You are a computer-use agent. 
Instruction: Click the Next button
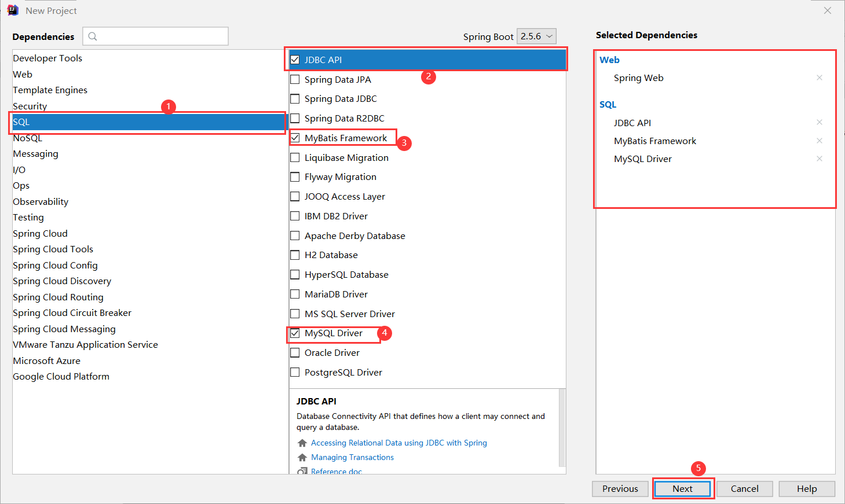[682, 488]
